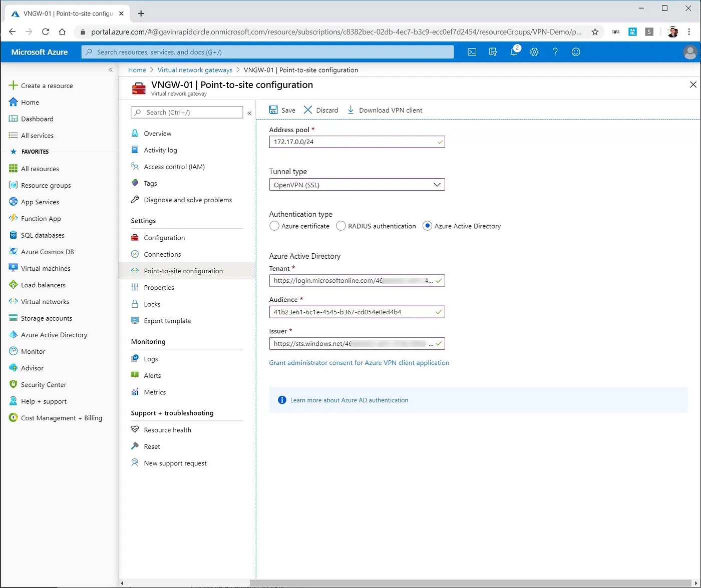Viewport: 701px width, 588px height.
Task: Close the VNGW-01 browser tab
Action: (121, 14)
